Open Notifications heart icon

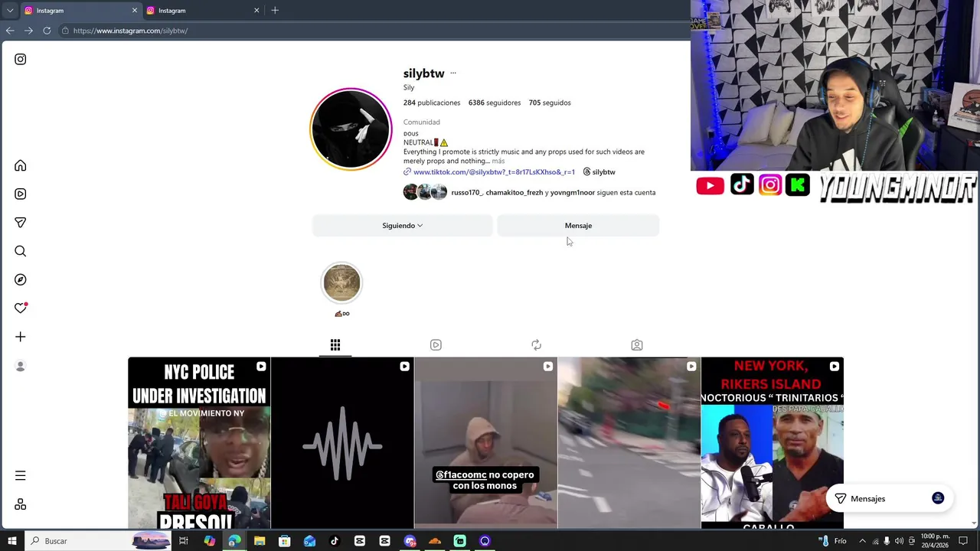click(21, 308)
